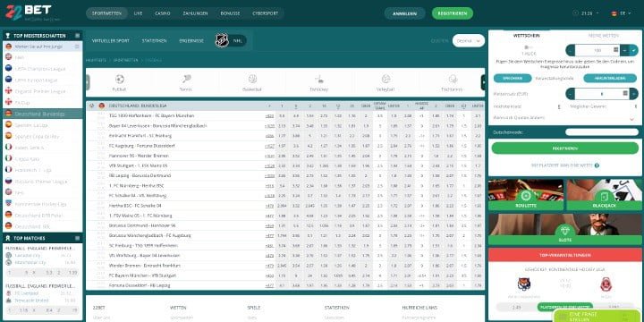Viewport: 644px width, 322px height.
Task: Click the help icon beside Wie platziert man eine Wette
Action: point(597,165)
